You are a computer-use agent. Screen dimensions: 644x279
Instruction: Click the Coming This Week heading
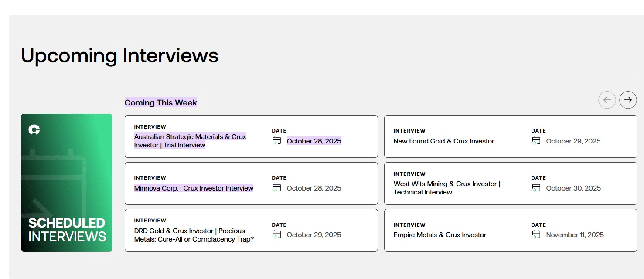pos(160,103)
